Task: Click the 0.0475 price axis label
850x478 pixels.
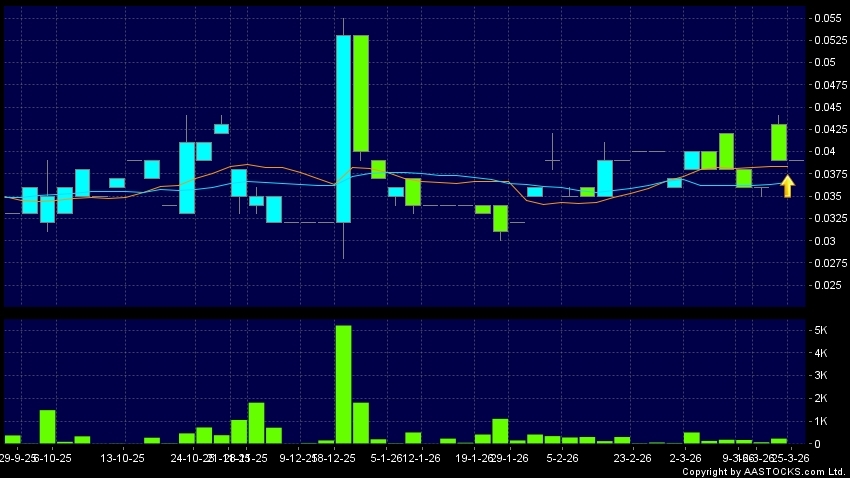Action: coord(828,84)
